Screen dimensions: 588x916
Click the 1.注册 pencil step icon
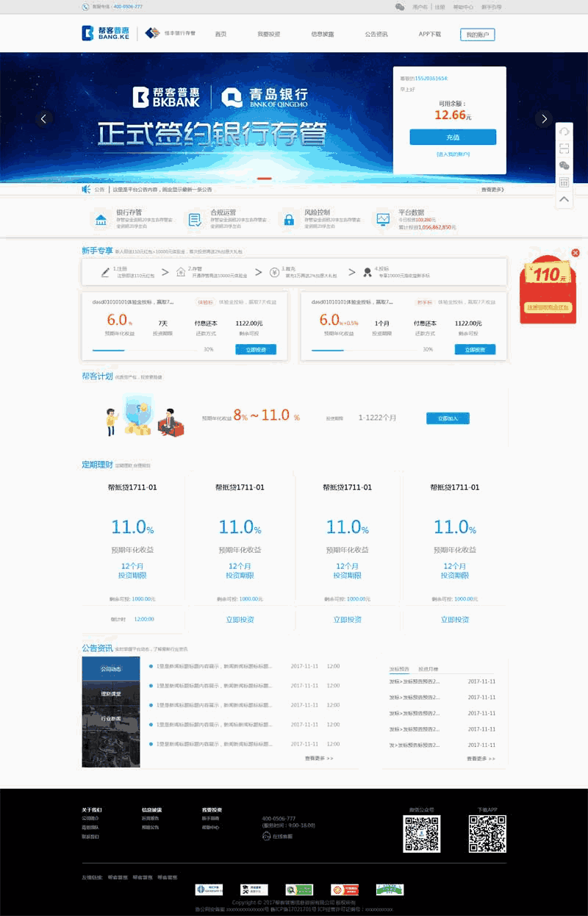pos(105,272)
